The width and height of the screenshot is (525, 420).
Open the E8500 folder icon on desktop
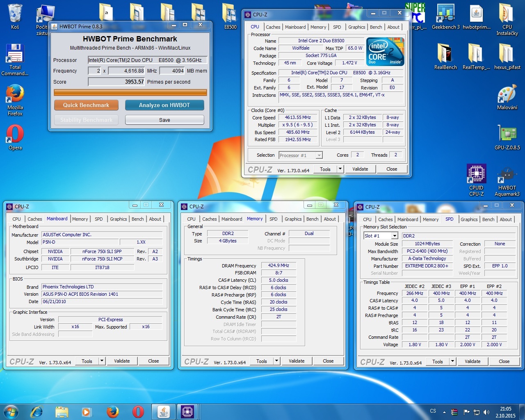coord(230,16)
